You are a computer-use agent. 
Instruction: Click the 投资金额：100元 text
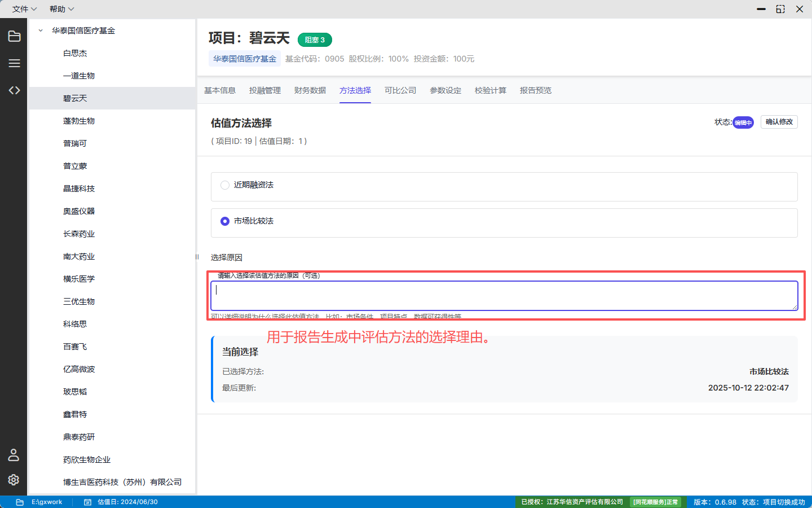coord(444,59)
